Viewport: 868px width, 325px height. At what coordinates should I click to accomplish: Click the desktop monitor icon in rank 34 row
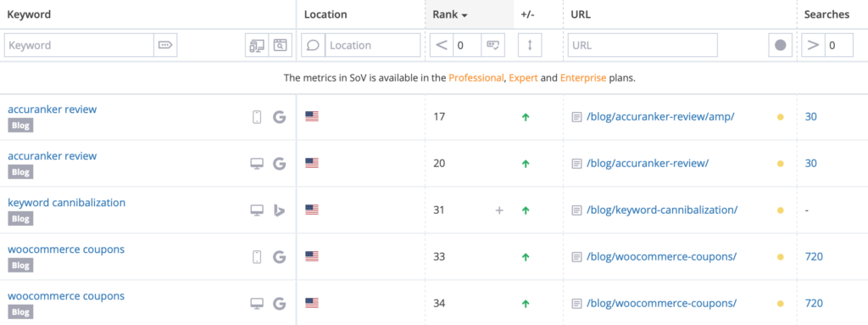click(x=256, y=304)
